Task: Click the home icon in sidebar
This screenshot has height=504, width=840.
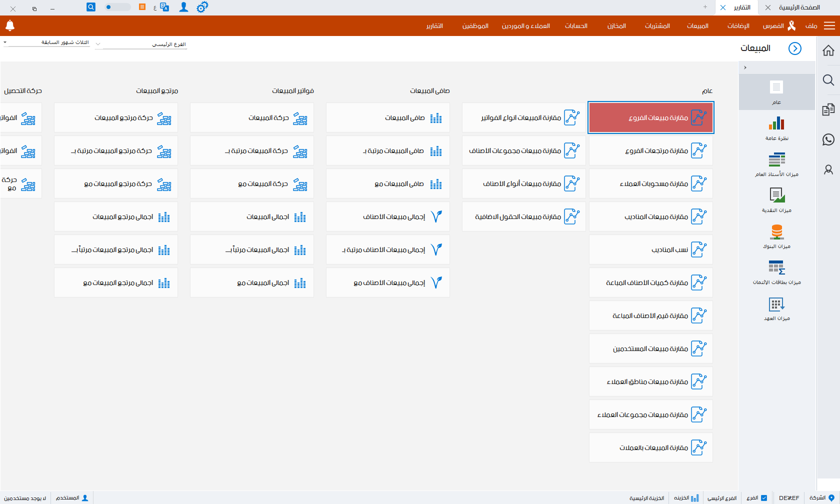Action: click(x=828, y=50)
